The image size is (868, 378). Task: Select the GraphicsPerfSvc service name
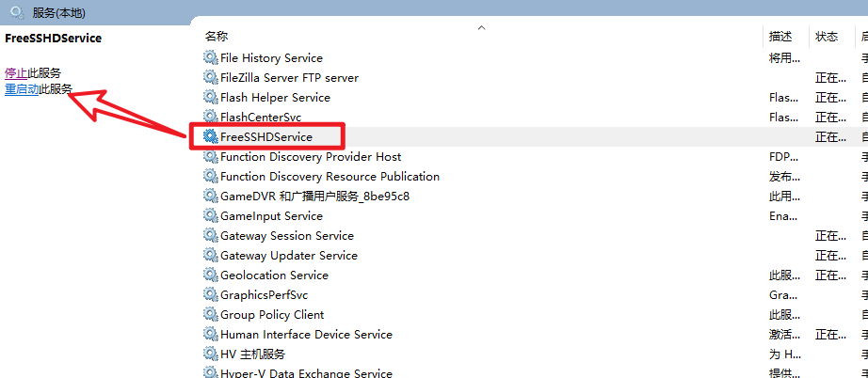(x=264, y=294)
